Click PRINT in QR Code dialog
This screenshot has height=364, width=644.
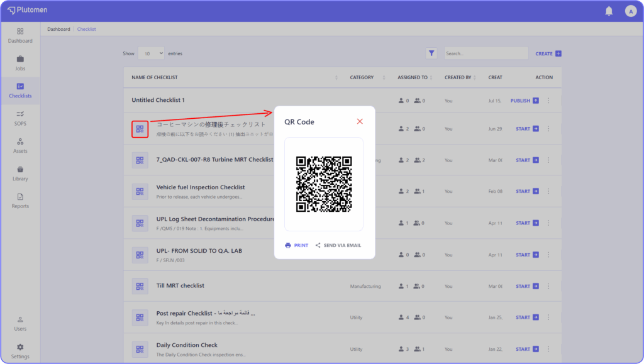tap(297, 245)
